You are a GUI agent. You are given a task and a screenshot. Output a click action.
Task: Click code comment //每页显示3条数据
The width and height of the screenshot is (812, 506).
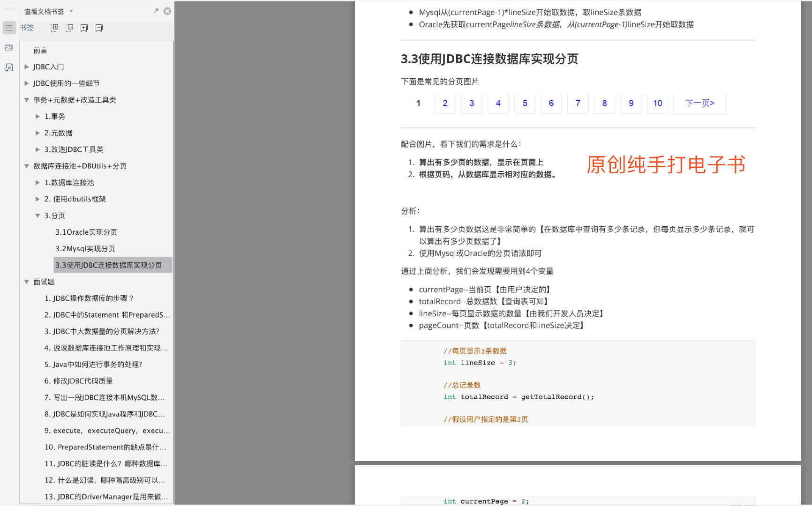click(475, 351)
